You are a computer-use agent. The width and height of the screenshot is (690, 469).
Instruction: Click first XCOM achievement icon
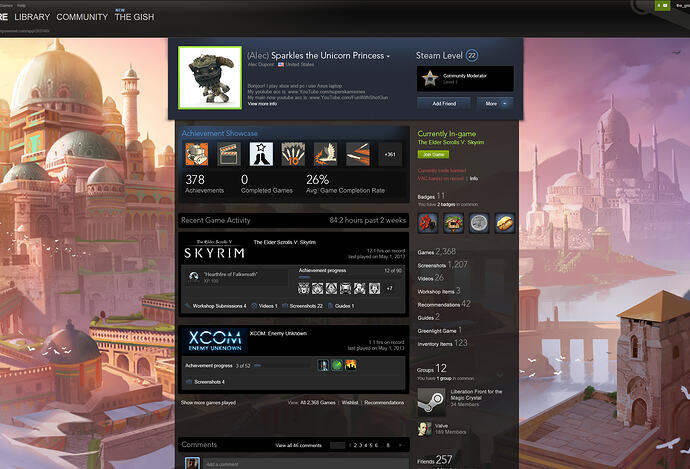[323, 365]
